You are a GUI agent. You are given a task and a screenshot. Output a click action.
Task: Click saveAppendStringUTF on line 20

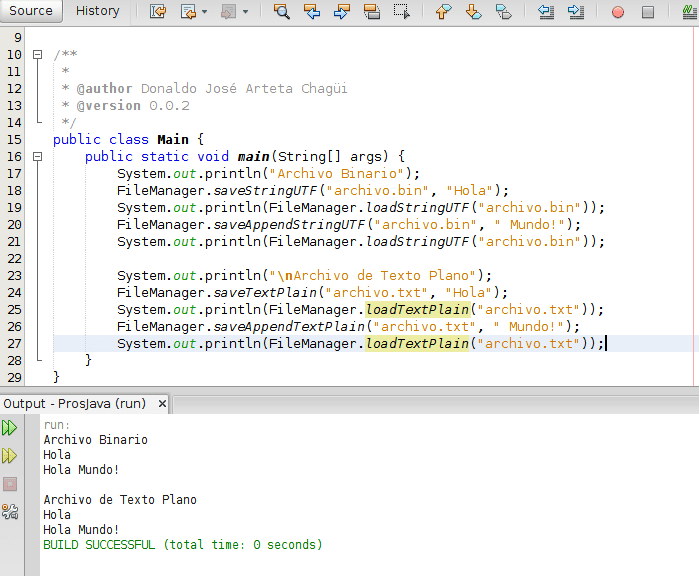coord(289,225)
